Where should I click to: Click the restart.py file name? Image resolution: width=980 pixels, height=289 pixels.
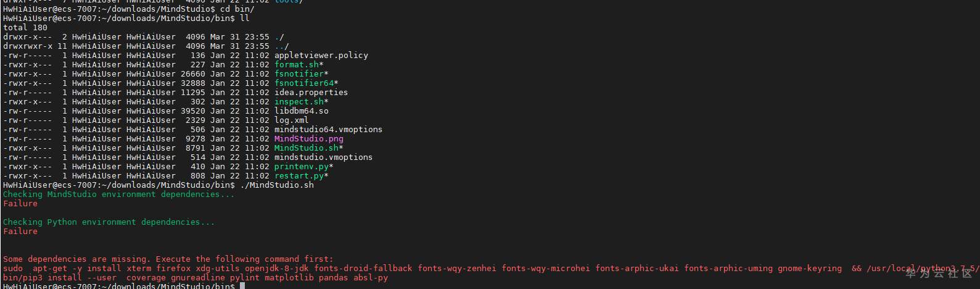tap(299, 176)
